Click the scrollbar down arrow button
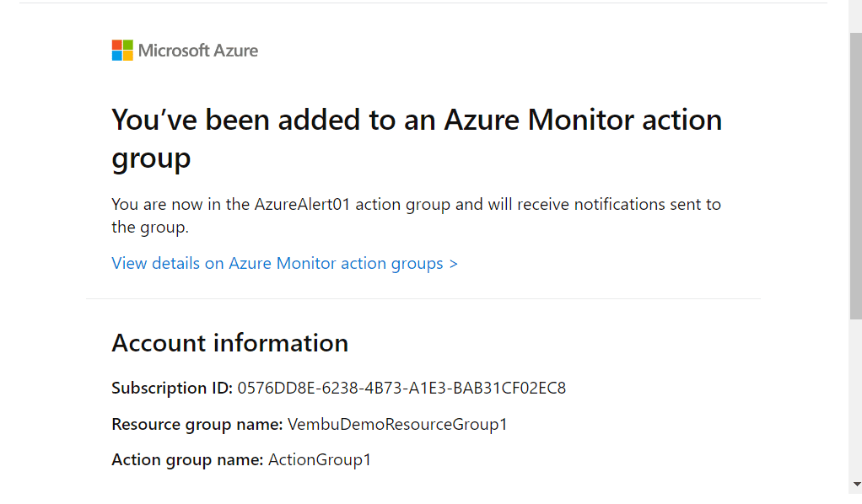Viewport: 862px width, 504px height. [855, 485]
